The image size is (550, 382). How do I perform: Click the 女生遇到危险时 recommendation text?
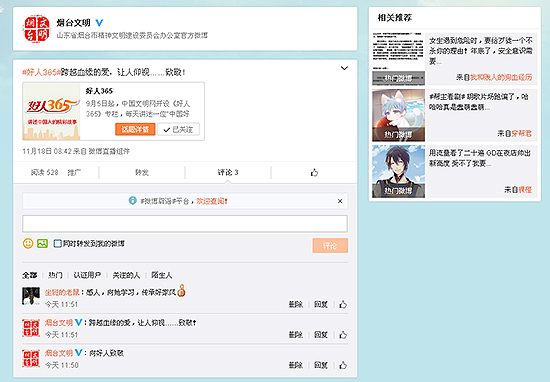click(x=481, y=51)
